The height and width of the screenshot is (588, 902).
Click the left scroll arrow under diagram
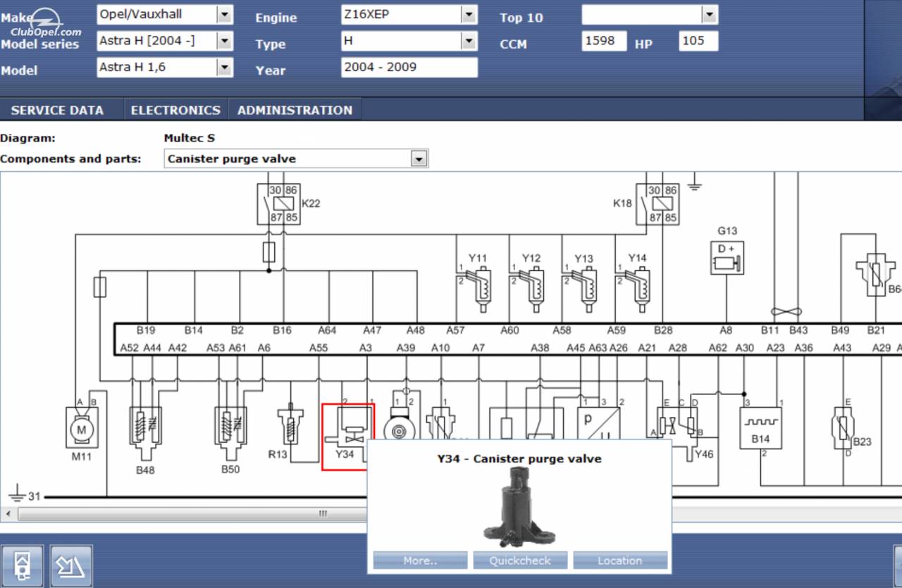coord(8,514)
